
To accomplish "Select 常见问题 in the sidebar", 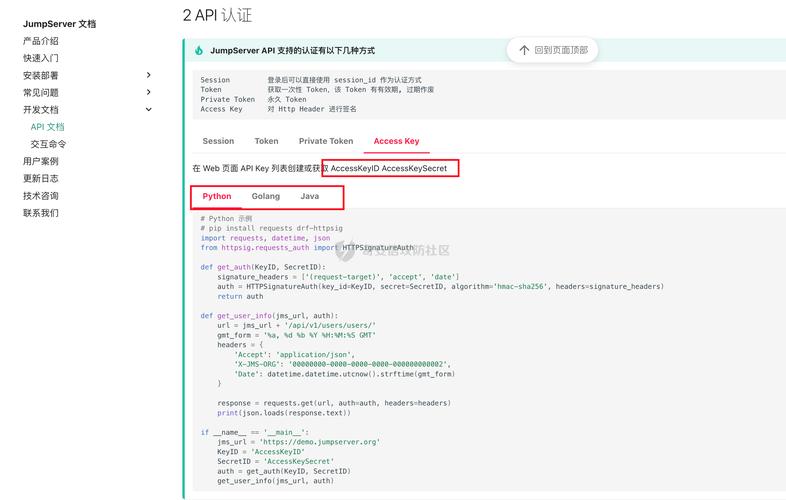I will pos(41,92).
